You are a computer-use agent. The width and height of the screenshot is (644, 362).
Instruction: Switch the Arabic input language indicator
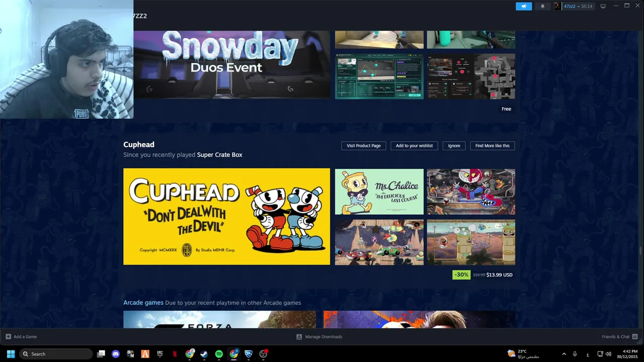click(x=588, y=354)
